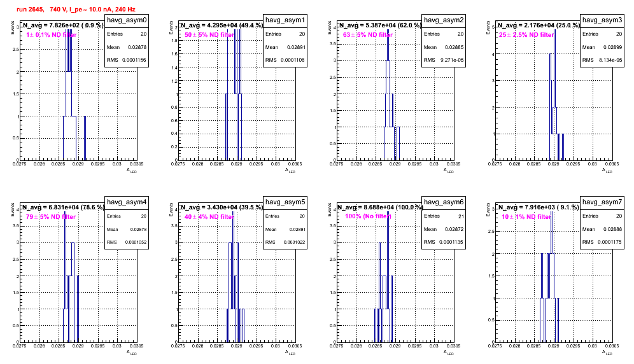Click RMS 0.0001106 in havg_asym1 stats

(285, 60)
